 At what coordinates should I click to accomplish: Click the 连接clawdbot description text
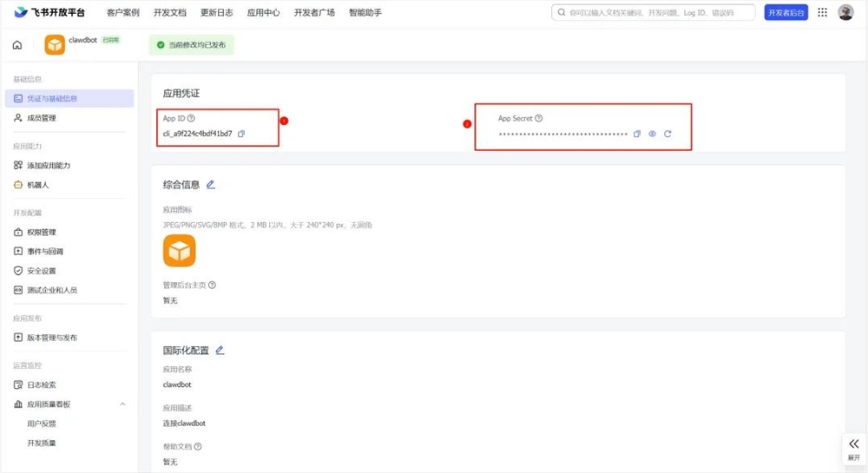click(184, 424)
